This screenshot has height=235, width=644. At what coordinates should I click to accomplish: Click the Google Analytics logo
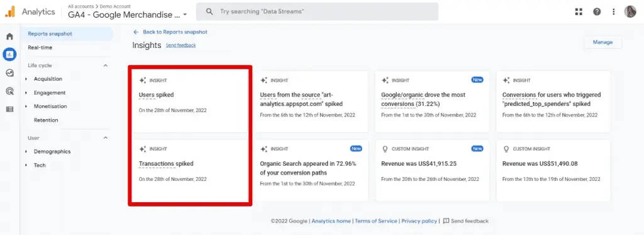pos(10,11)
